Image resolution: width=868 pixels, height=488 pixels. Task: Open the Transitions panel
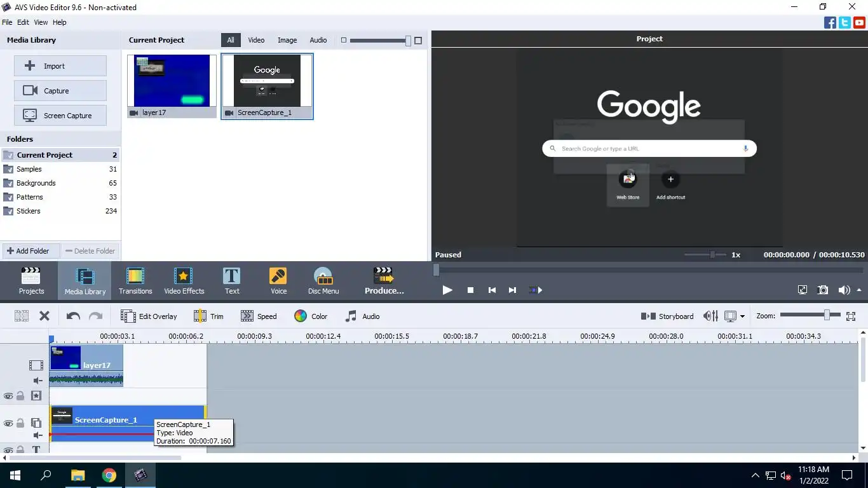pos(135,281)
